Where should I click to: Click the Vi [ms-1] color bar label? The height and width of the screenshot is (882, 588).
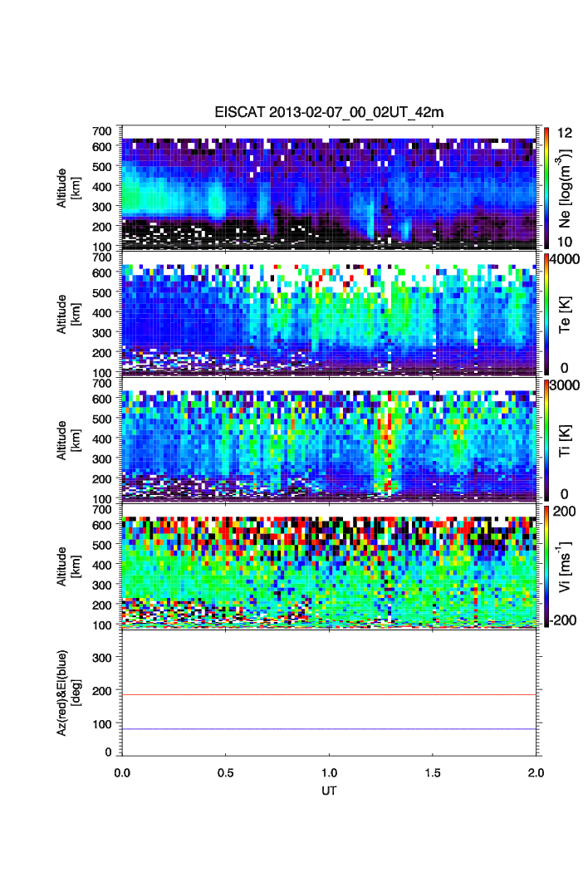click(x=565, y=566)
